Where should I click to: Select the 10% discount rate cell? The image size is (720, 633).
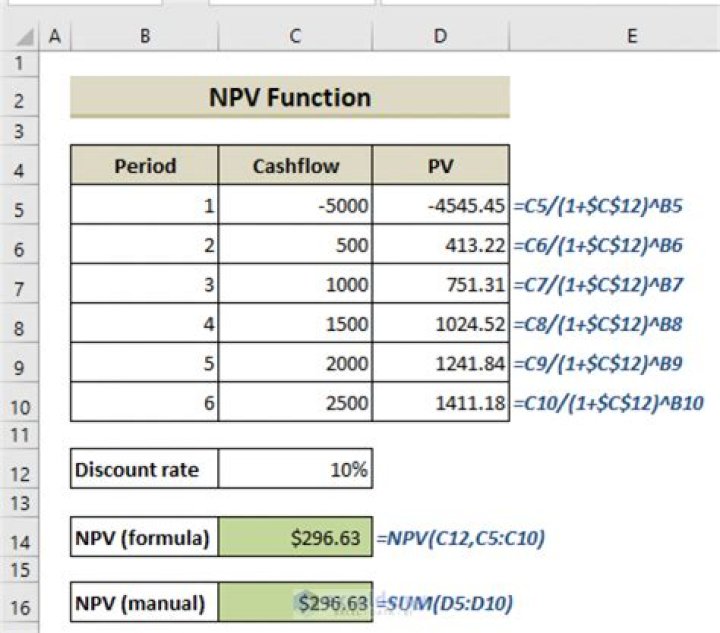coord(295,468)
